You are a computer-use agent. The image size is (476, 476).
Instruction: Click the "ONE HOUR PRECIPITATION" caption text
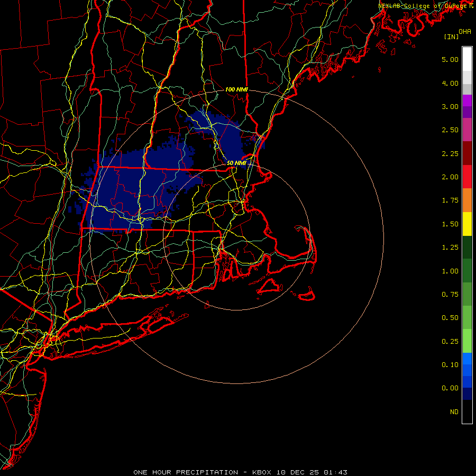tap(186, 472)
